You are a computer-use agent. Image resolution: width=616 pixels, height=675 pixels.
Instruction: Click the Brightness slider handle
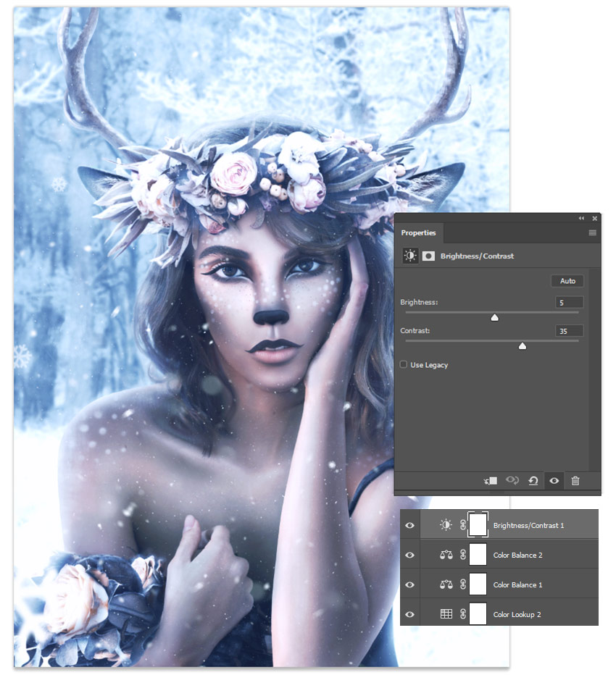[x=494, y=318]
